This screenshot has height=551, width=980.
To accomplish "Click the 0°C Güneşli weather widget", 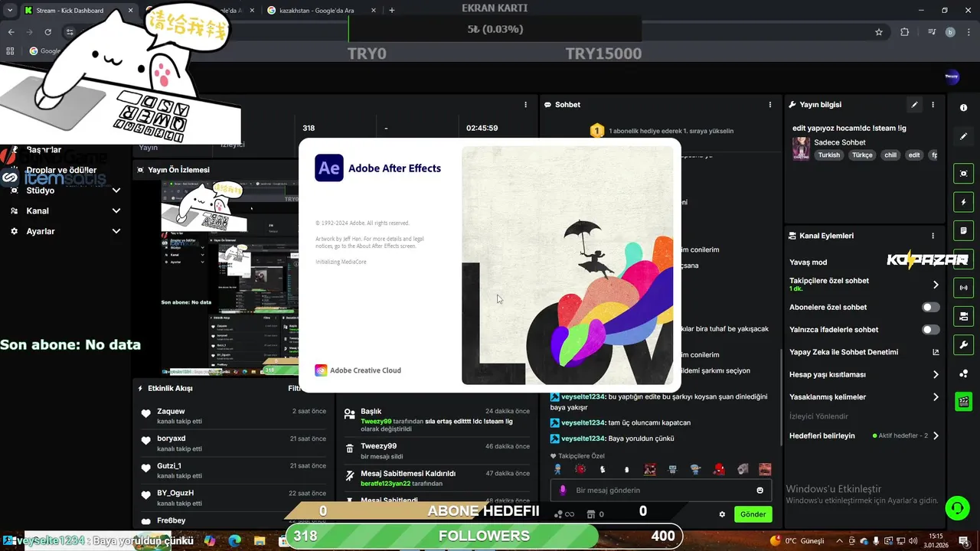I will pyautogui.click(x=798, y=541).
